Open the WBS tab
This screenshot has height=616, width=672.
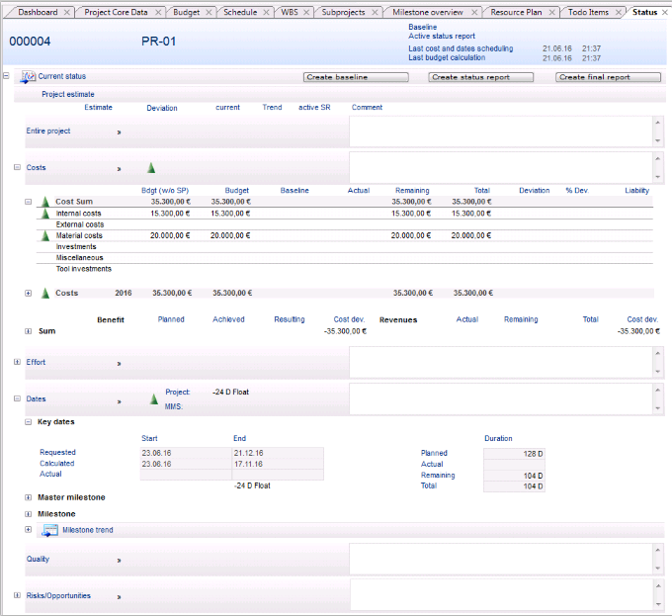[x=290, y=12]
